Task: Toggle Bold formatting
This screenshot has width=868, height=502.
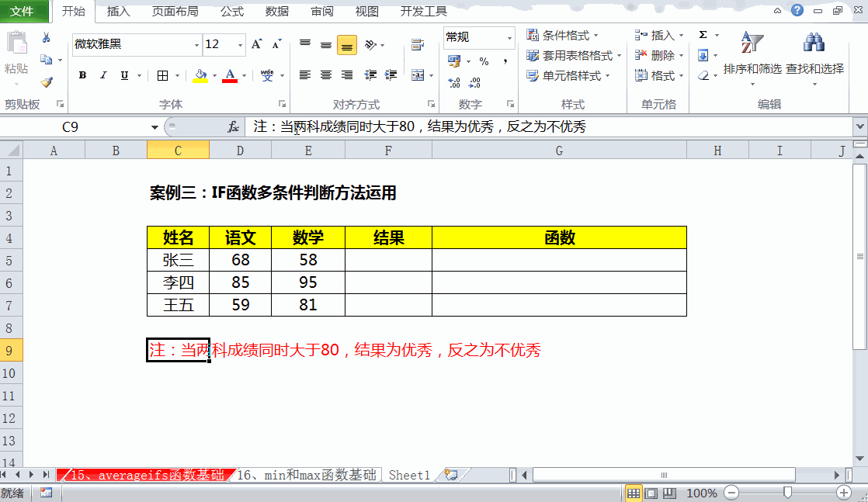Action: click(x=82, y=75)
